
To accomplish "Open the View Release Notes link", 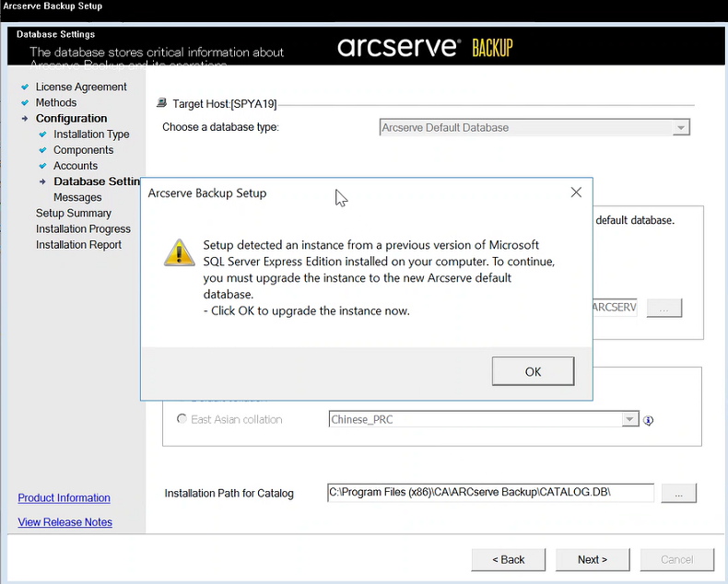I will (65, 521).
